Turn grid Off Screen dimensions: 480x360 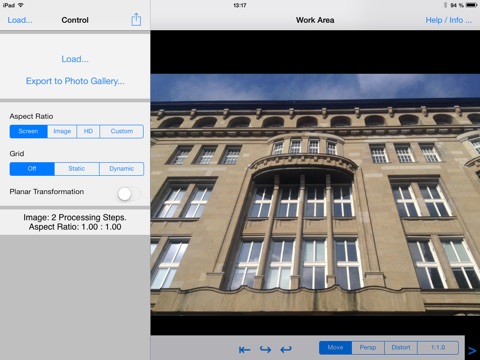point(32,169)
